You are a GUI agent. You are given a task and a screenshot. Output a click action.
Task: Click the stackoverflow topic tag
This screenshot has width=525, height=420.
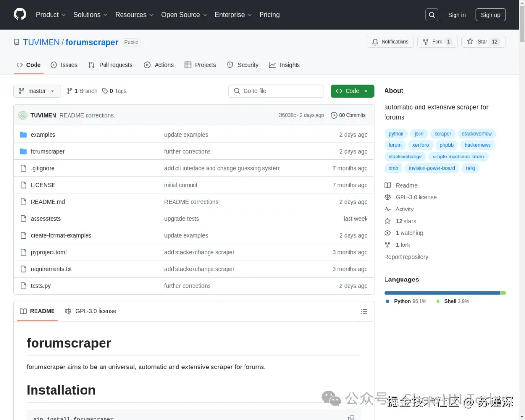[x=477, y=134]
